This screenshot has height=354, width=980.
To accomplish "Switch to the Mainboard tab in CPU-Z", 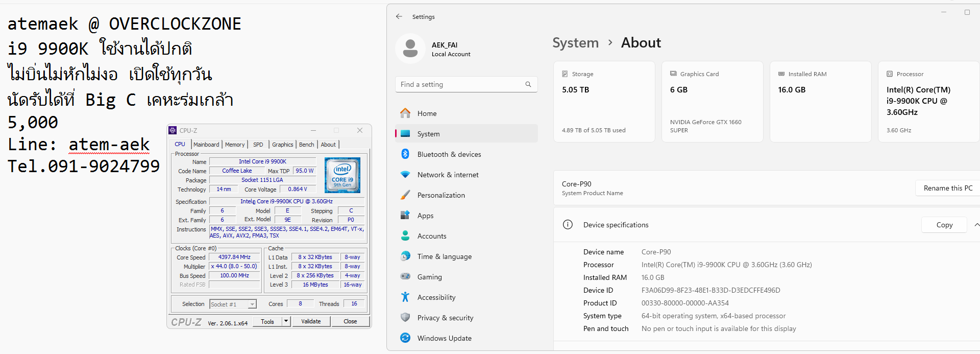I will coord(206,145).
